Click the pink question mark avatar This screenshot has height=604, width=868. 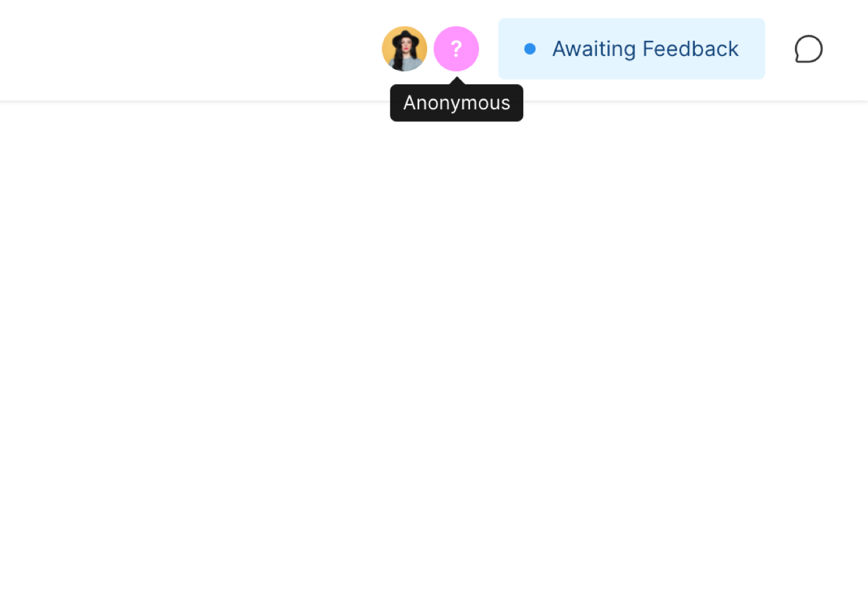coord(456,49)
